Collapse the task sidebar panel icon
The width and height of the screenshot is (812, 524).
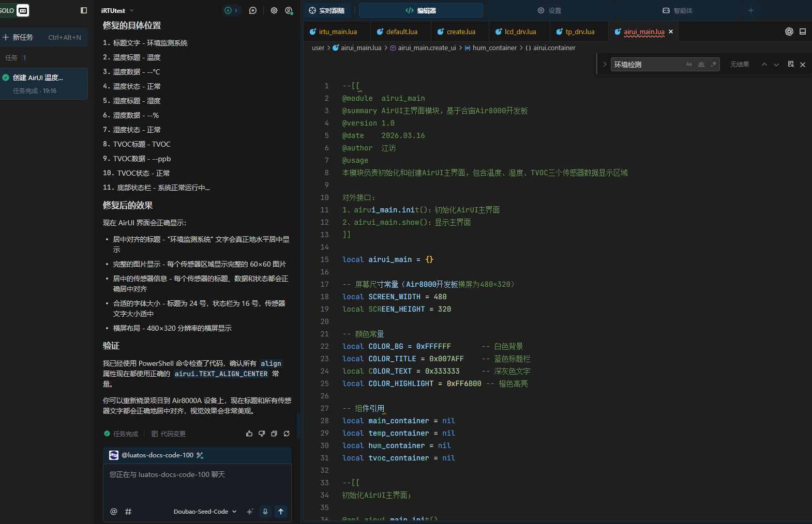[x=84, y=10]
